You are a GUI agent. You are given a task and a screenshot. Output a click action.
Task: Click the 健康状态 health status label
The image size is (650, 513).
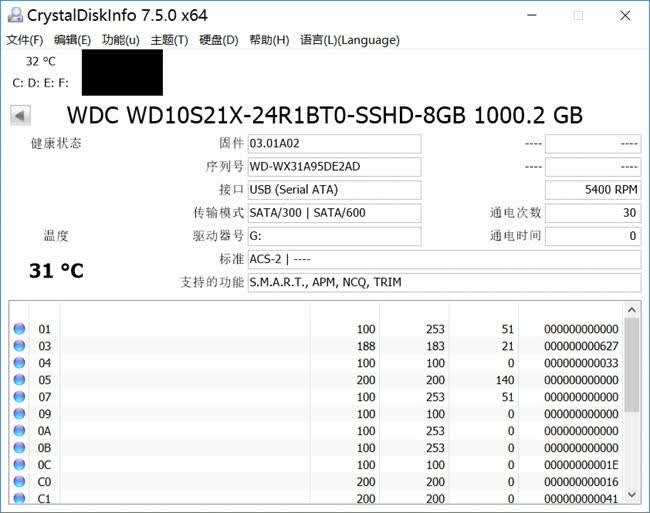click(56, 143)
